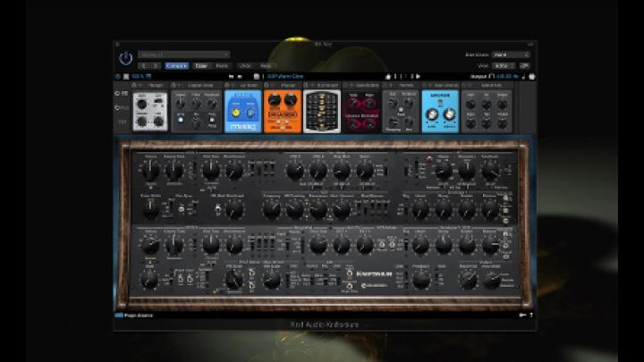Click the lock icon in toolbar
Screen dimensions: 644x362
pos(387,76)
